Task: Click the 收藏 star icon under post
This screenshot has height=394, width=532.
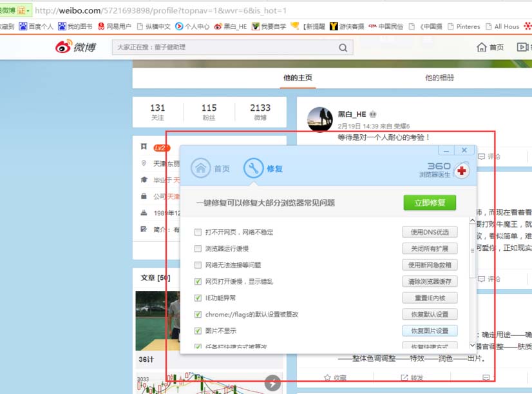Action: tap(327, 378)
